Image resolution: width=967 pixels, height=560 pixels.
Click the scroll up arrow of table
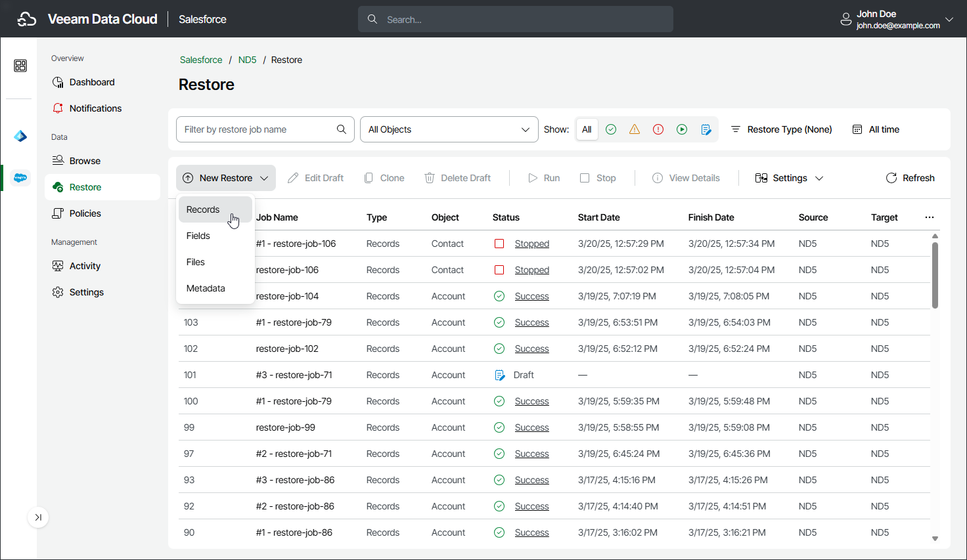click(935, 236)
